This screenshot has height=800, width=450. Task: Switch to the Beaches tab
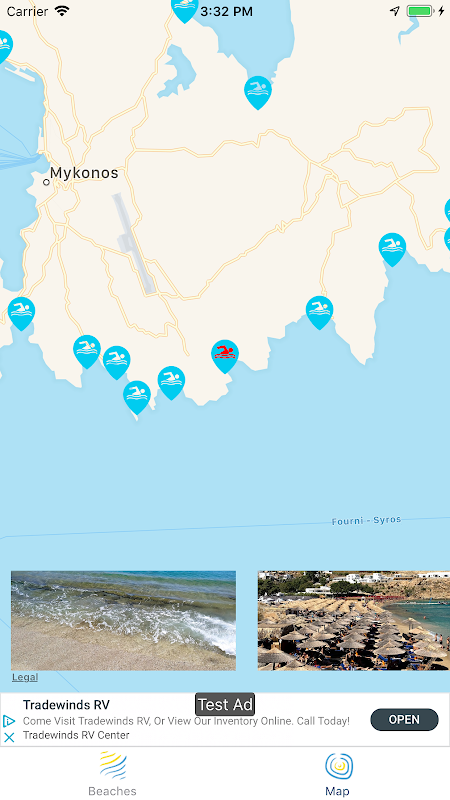pyautogui.click(x=112, y=773)
